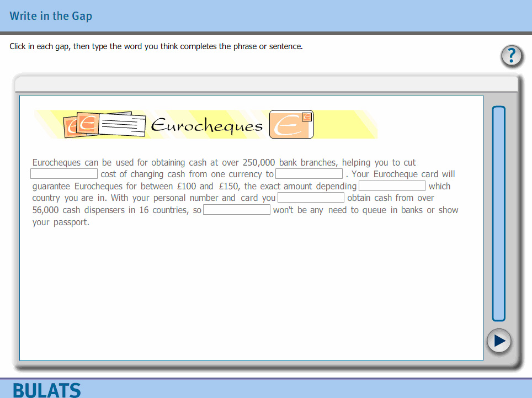The height and width of the screenshot is (398, 532).
Task: Click the text '250,000 bank branches'
Action: (290, 162)
